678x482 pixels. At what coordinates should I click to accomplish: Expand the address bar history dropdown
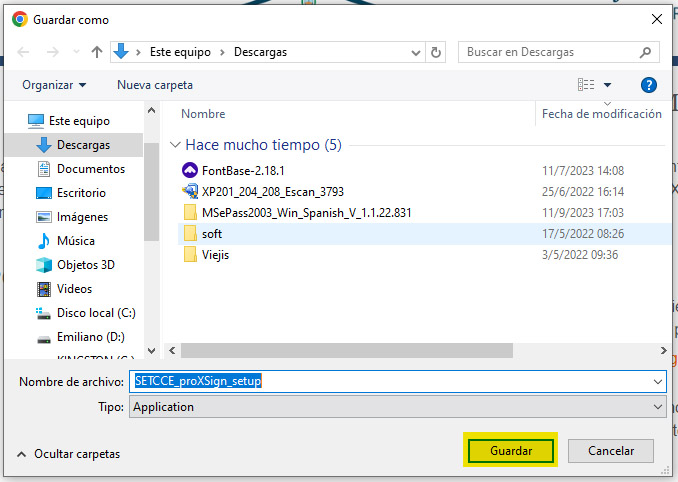416,53
